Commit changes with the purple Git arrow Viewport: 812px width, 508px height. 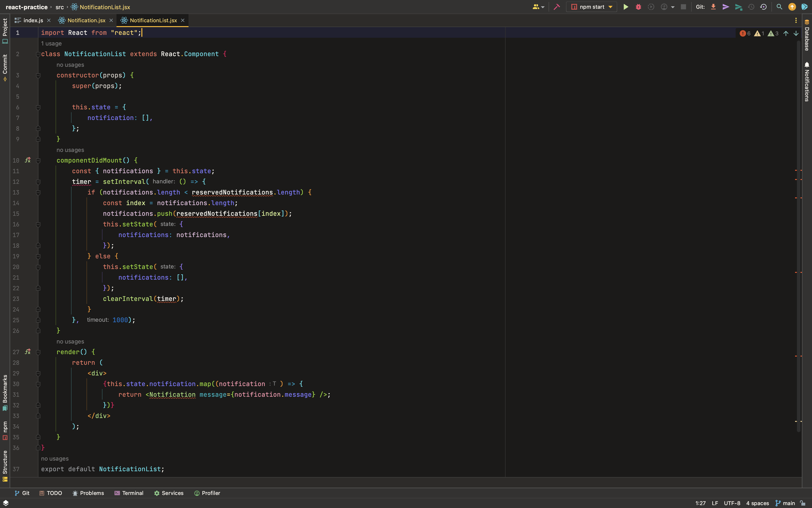726,7
